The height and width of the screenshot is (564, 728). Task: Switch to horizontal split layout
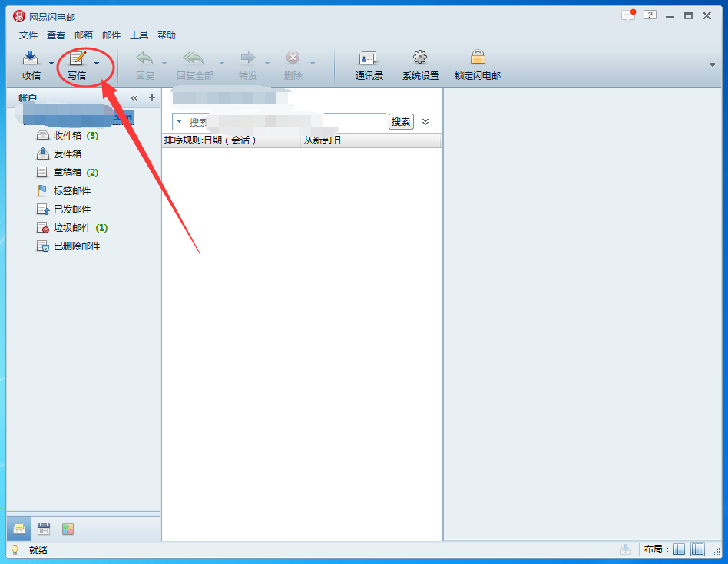point(680,549)
